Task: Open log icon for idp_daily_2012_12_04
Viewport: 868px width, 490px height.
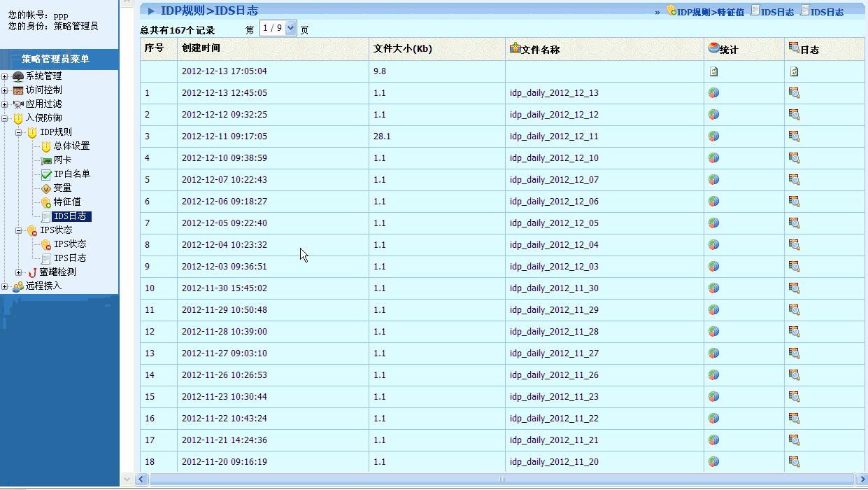Action: tap(794, 245)
